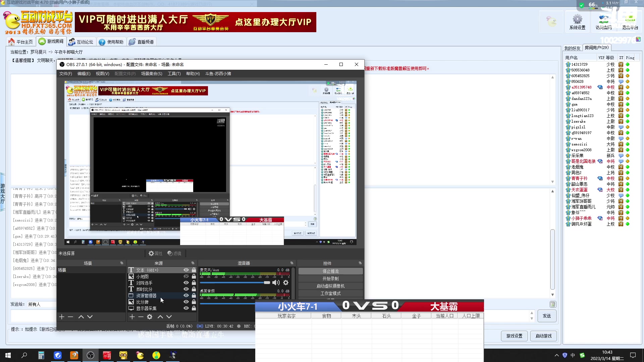Open the 视图(V) menu in OBS
This screenshot has height=362, width=644.
[102, 74]
